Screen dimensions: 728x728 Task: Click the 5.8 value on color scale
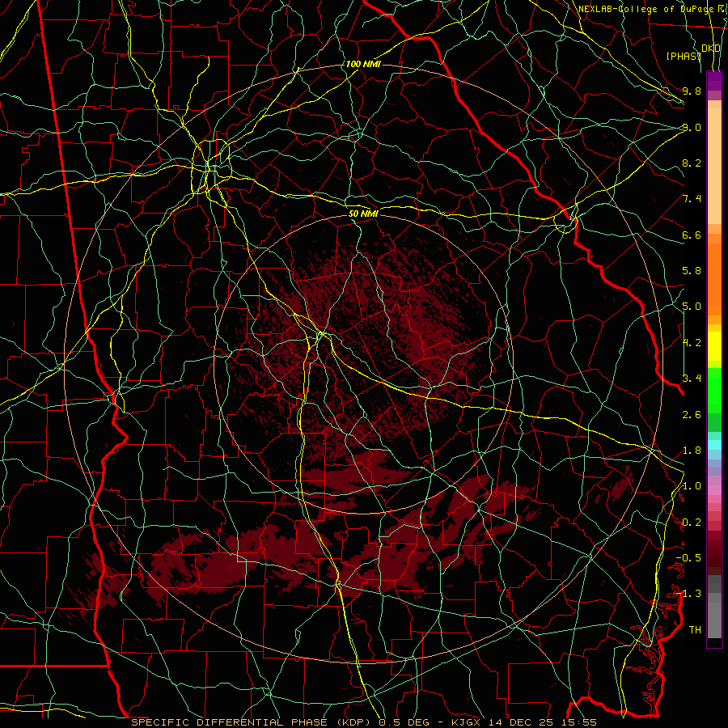pyautogui.click(x=692, y=271)
